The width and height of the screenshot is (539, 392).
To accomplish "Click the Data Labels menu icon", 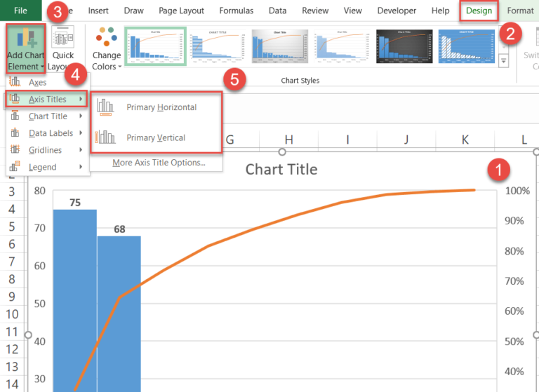I will [15, 133].
